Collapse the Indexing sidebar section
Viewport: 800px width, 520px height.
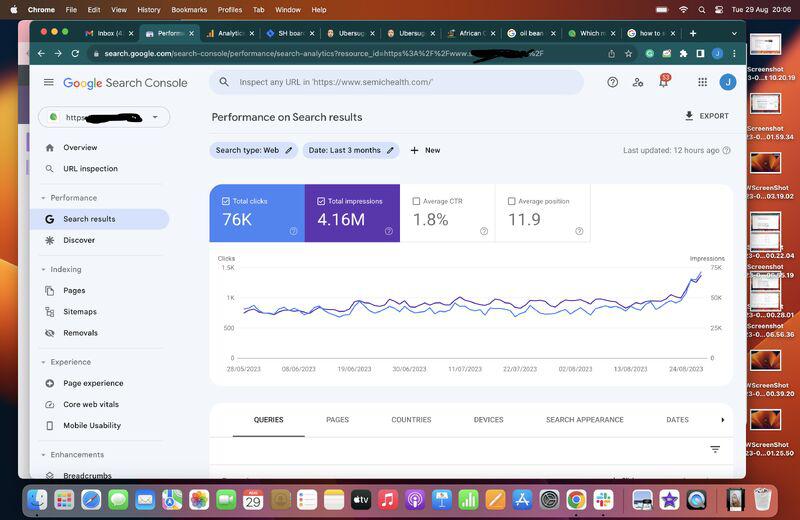pyautogui.click(x=44, y=269)
